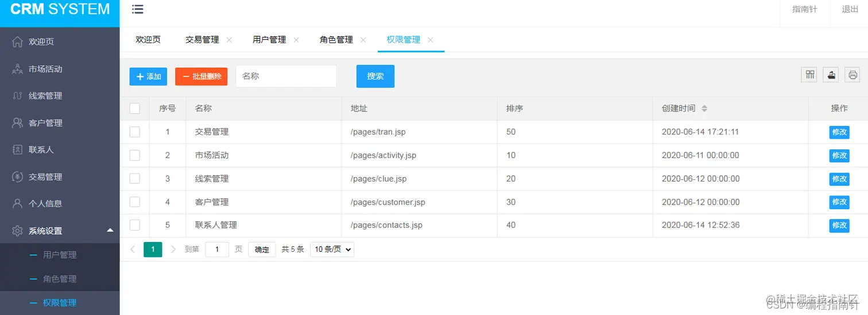Click the 交易管理 yen sidebar icon

18,176
